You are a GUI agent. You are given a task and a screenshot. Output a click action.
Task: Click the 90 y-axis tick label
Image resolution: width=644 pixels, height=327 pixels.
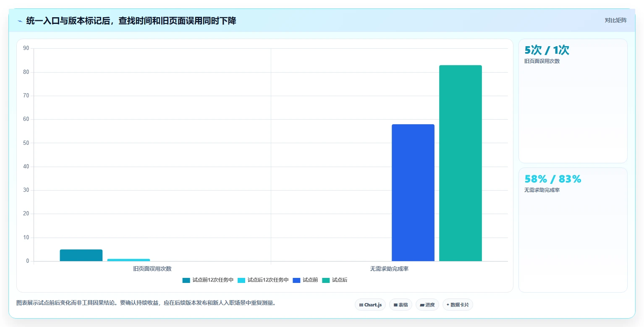coord(26,48)
